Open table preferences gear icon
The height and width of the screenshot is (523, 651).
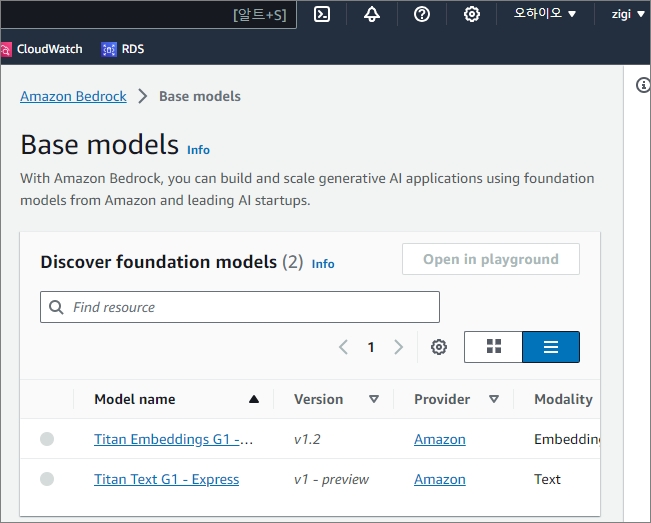pyautogui.click(x=439, y=347)
